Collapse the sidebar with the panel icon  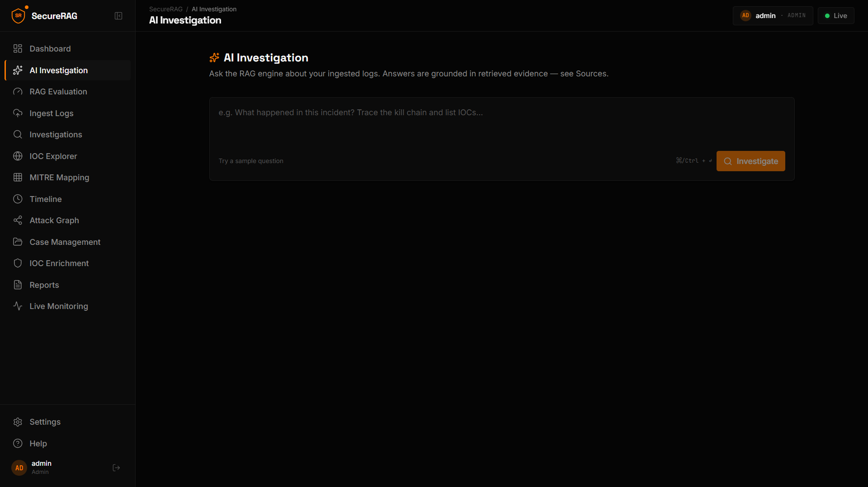tap(118, 16)
